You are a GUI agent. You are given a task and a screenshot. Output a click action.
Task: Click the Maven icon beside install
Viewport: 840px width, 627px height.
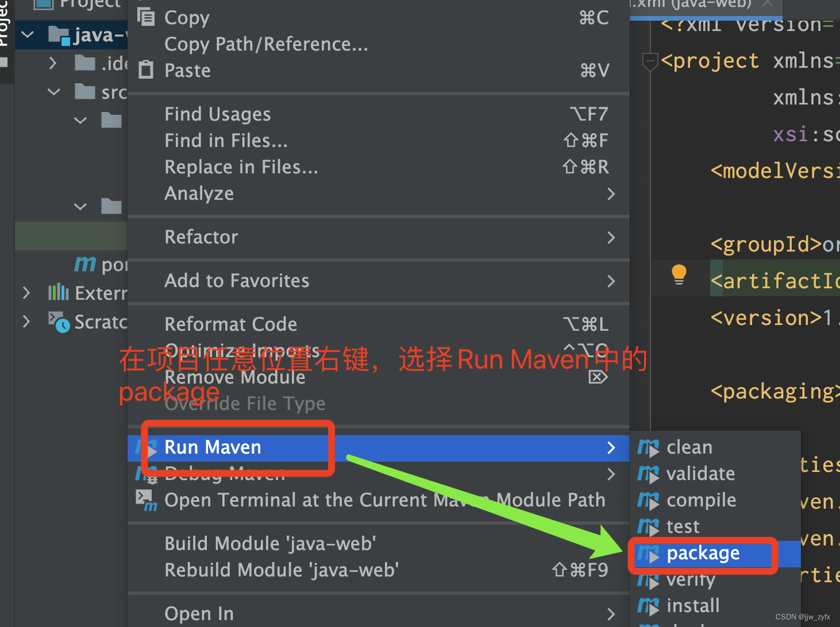[x=648, y=606]
